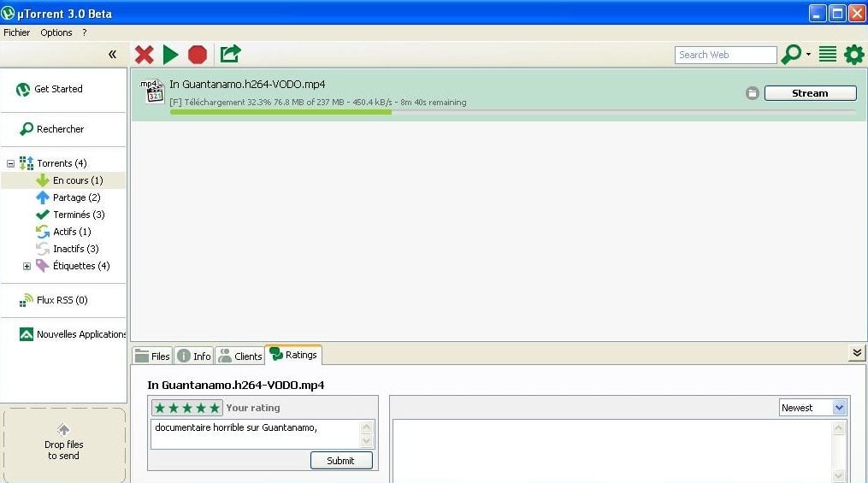
Task: Switch to the detailed list view icon
Action: tap(828, 54)
